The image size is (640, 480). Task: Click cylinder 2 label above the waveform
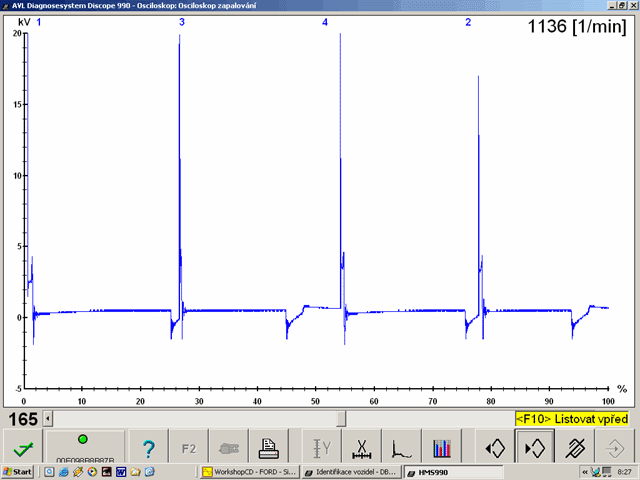click(468, 22)
